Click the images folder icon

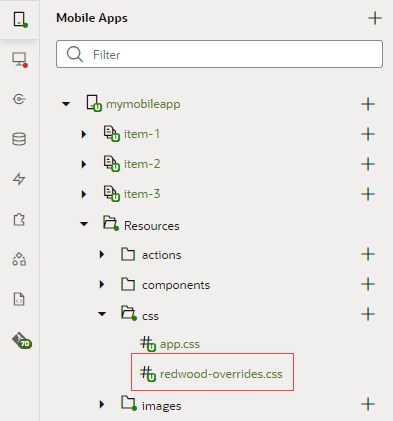pos(129,404)
